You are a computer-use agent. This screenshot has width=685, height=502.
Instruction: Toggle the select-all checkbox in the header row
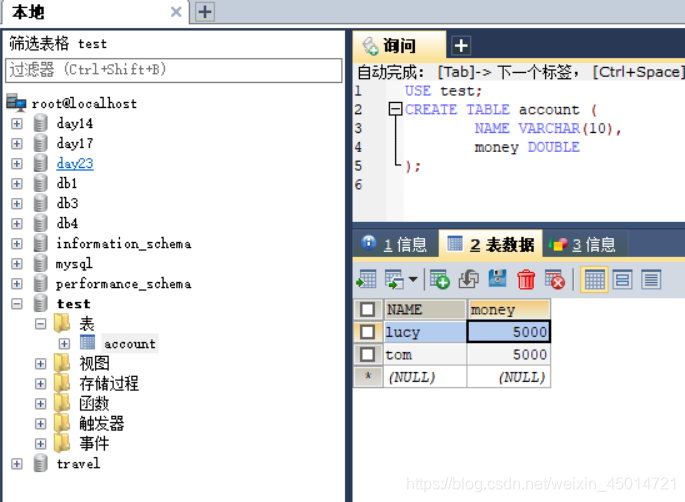[367, 310]
